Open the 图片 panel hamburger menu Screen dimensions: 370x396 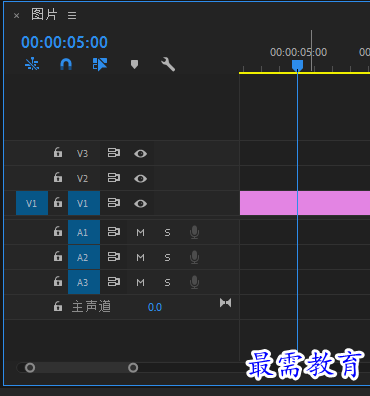[72, 15]
